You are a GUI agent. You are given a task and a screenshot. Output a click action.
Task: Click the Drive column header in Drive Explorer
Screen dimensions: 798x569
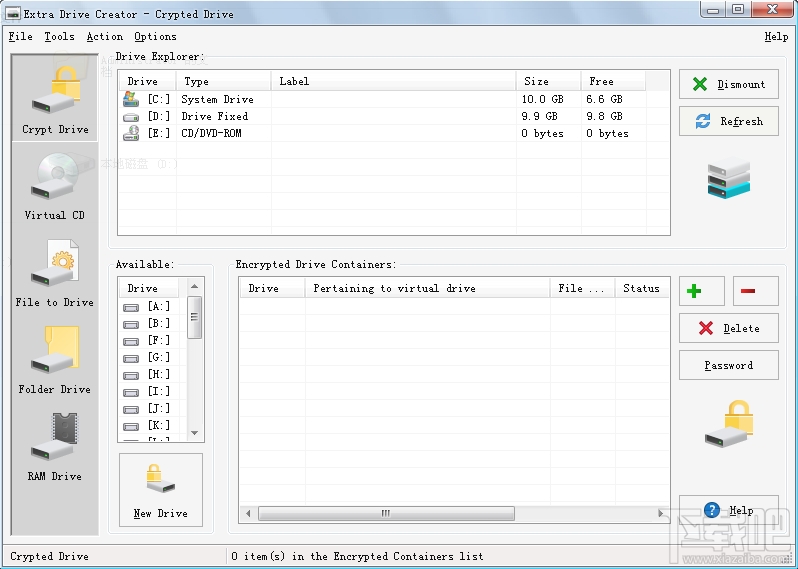tap(148, 81)
